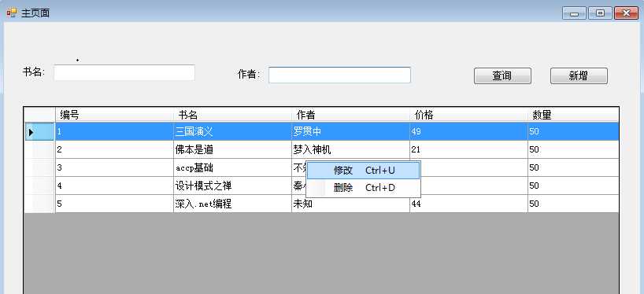This screenshot has width=644, height=294.
Task: Select the price cell 44
Action: click(468, 204)
